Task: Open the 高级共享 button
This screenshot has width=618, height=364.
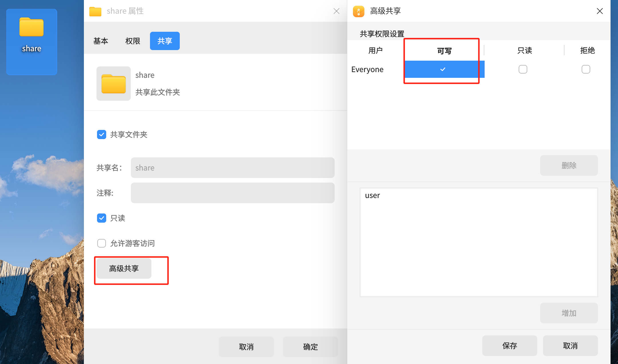Action: (x=124, y=268)
